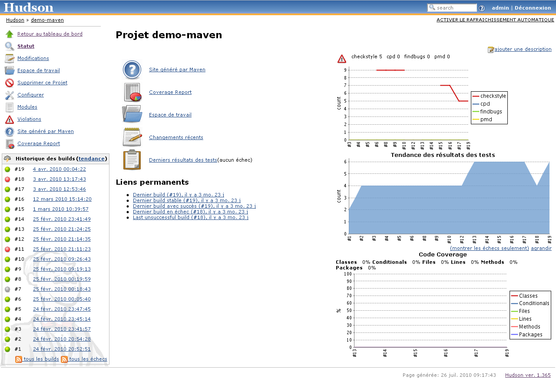The image size is (556, 392).
Task: Click the Déconnexion logout link
Action: (533, 8)
